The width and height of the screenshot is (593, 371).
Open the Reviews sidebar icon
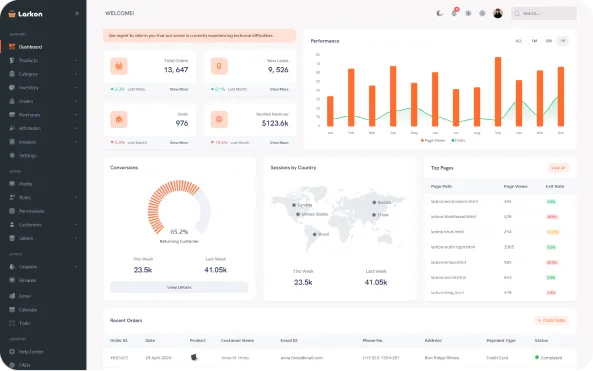coord(12,280)
